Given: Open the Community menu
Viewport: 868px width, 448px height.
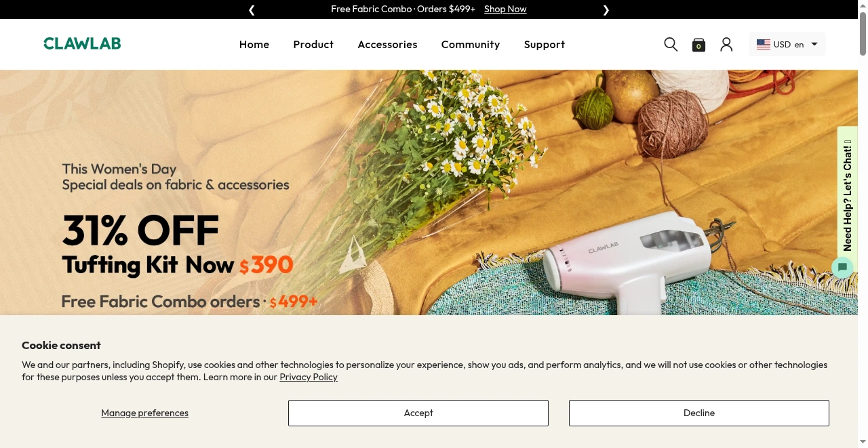Looking at the screenshot, I should pos(471,45).
